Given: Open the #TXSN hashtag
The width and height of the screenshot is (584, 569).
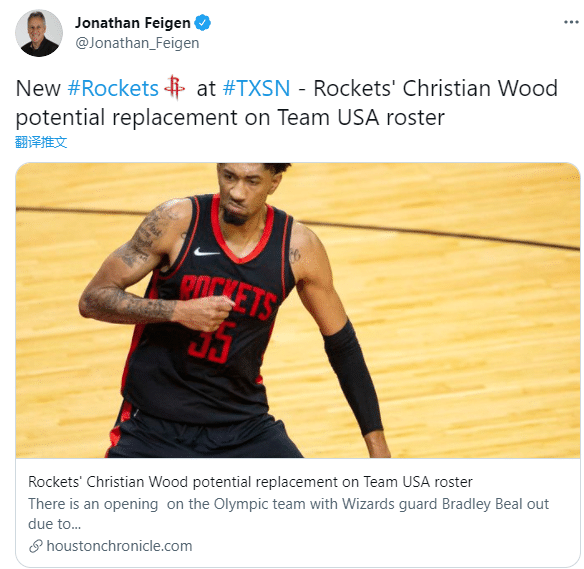Looking at the screenshot, I should pos(256,88).
